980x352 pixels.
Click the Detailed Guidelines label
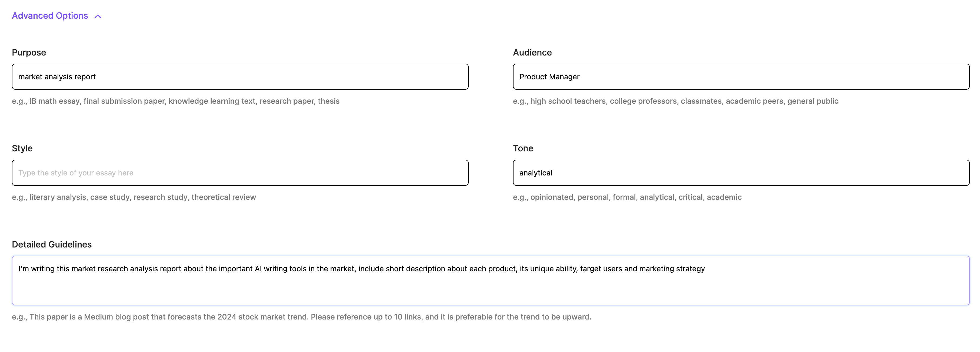(x=52, y=245)
